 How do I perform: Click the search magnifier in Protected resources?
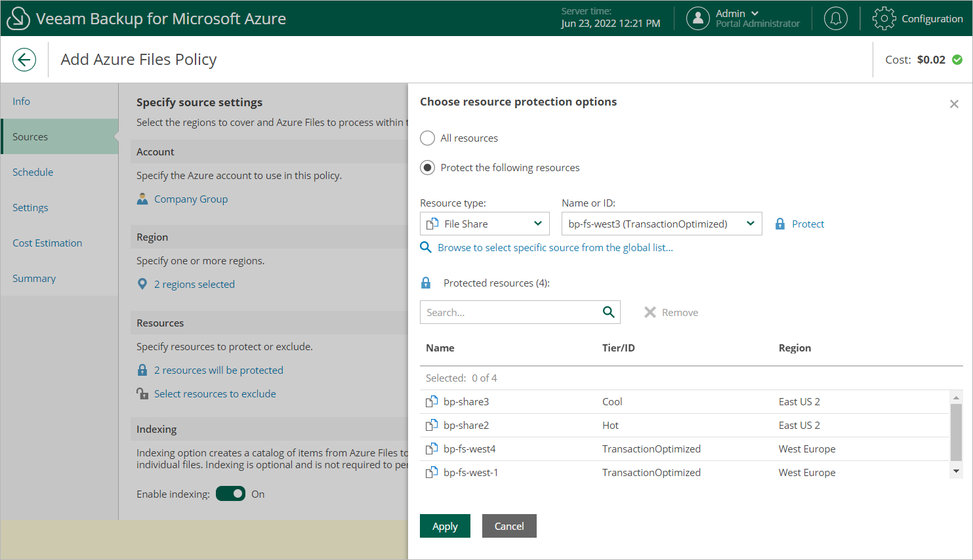[609, 312]
